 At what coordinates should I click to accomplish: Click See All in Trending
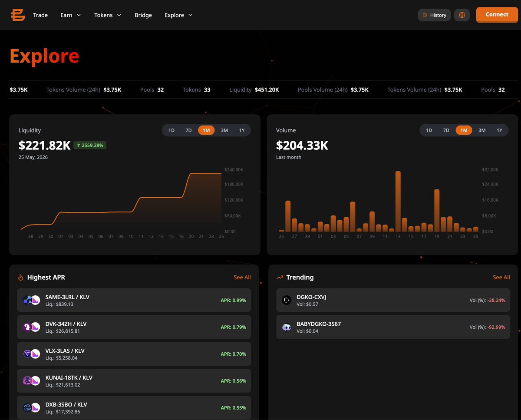pyautogui.click(x=501, y=277)
